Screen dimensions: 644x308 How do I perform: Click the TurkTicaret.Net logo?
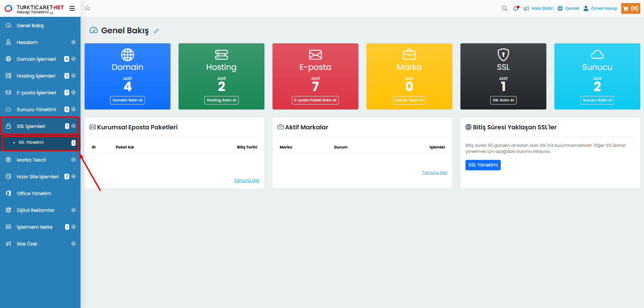pyautogui.click(x=34, y=8)
